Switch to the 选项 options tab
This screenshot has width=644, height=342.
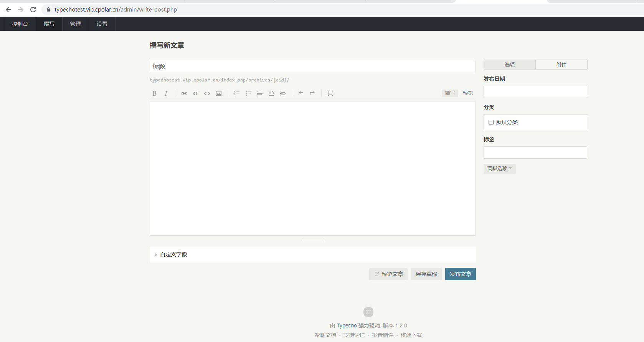509,65
